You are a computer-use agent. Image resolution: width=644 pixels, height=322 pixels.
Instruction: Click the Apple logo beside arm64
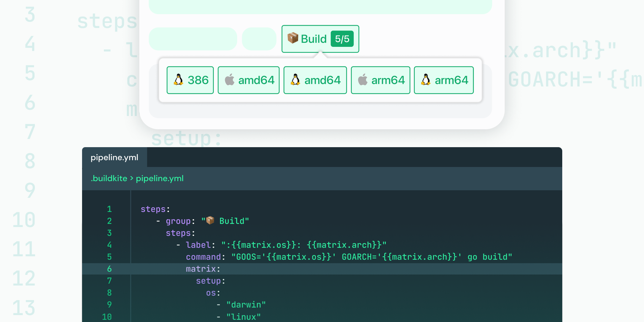point(363,80)
